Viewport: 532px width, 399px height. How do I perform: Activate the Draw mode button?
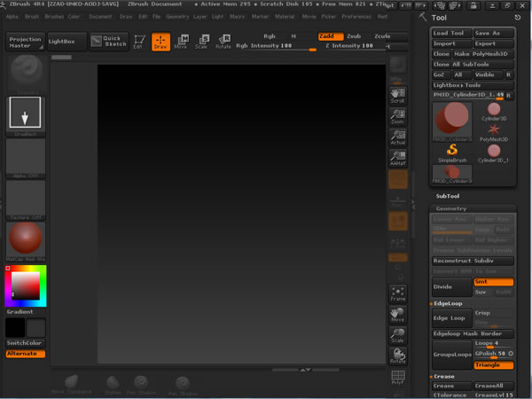pos(160,42)
